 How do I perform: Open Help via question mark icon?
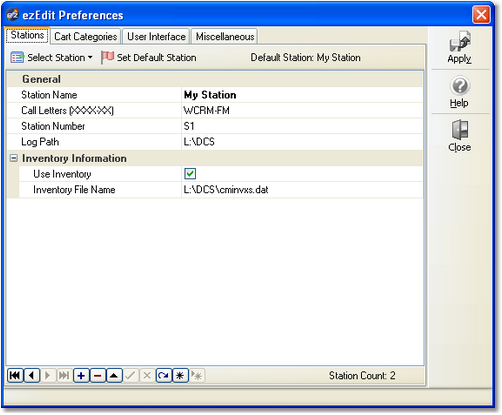click(x=460, y=86)
